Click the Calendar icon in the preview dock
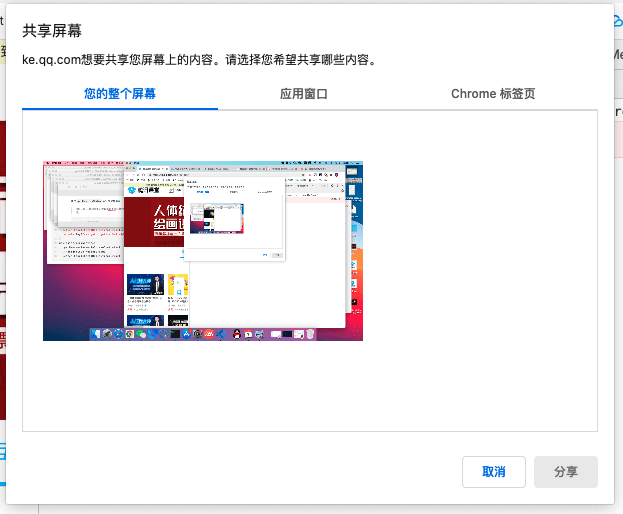Image resolution: width=623 pixels, height=514 pixels. [x=248, y=334]
